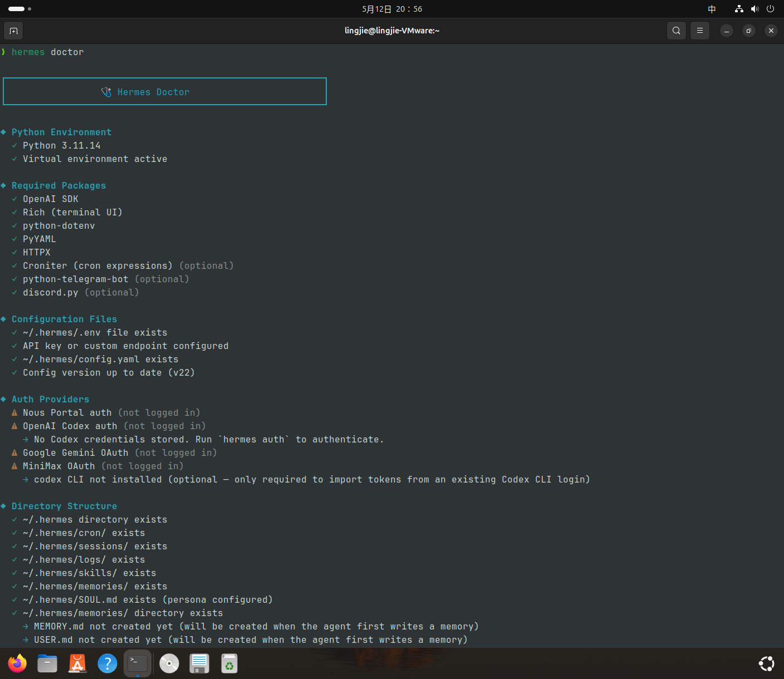784x679 pixels.
Task: Open the Trash in dock
Action: pyautogui.click(x=229, y=663)
